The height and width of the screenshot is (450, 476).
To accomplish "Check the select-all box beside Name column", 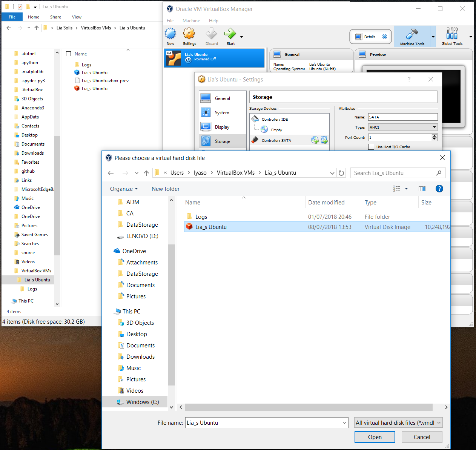I will (x=68, y=54).
